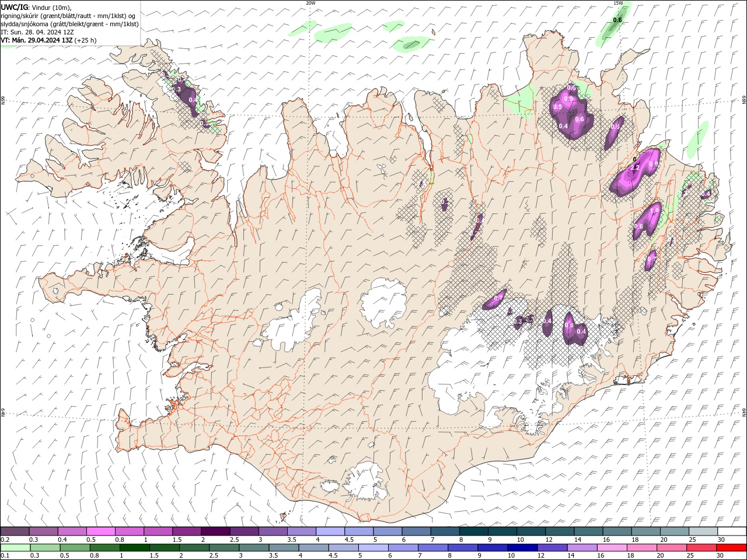Select the 0.5 pink swatch in snow scale
Image resolution: width=747 pixels, height=560 pixels.
pyautogui.click(x=101, y=531)
